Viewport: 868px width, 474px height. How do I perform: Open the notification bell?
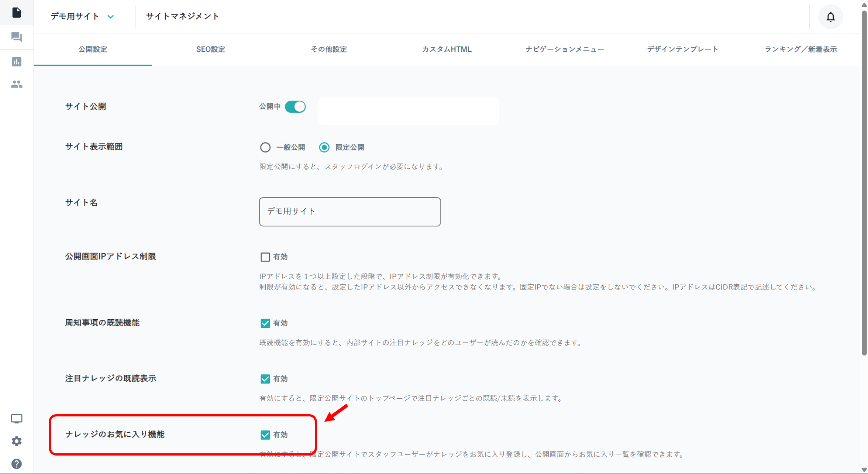tap(830, 17)
